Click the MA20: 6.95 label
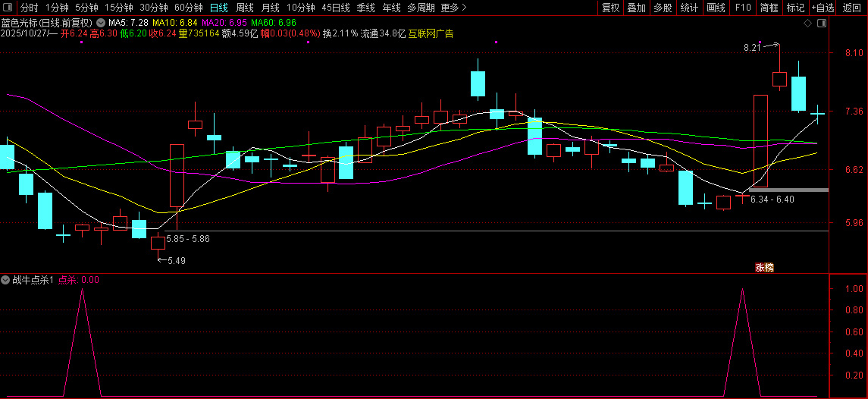 pos(224,24)
